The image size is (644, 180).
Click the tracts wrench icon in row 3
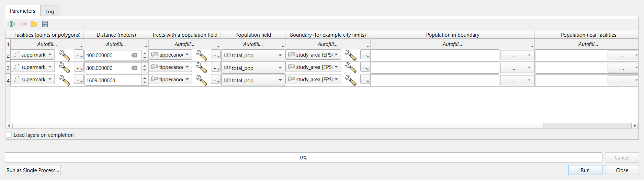[x=201, y=68]
